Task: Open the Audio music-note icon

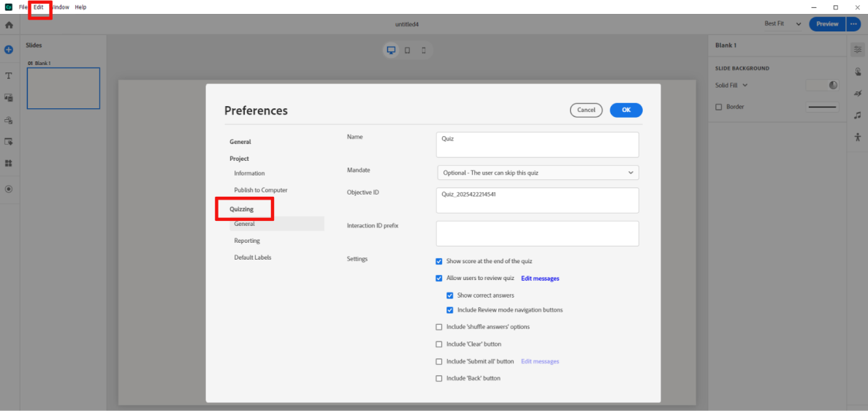Action: [x=858, y=116]
